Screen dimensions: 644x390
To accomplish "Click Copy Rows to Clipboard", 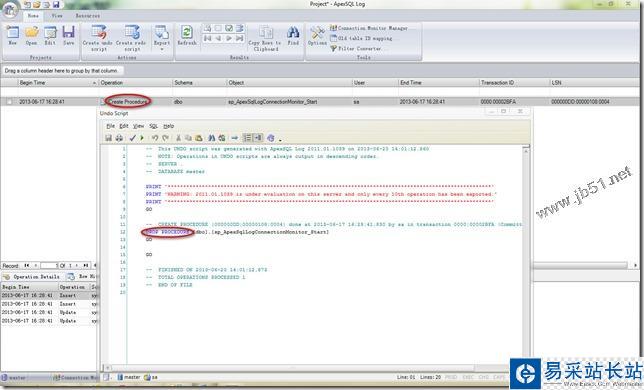I will click(x=265, y=38).
